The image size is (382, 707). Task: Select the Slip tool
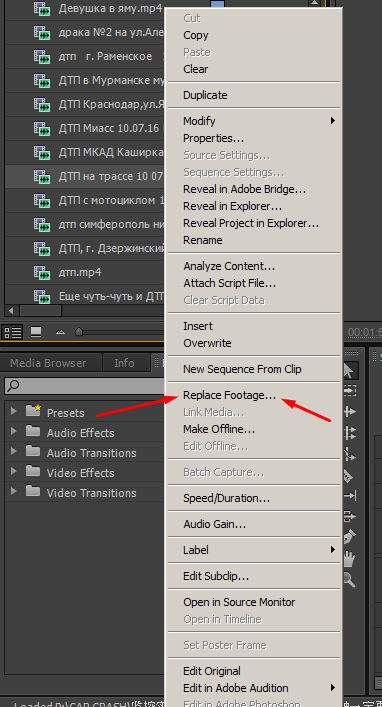350,496
